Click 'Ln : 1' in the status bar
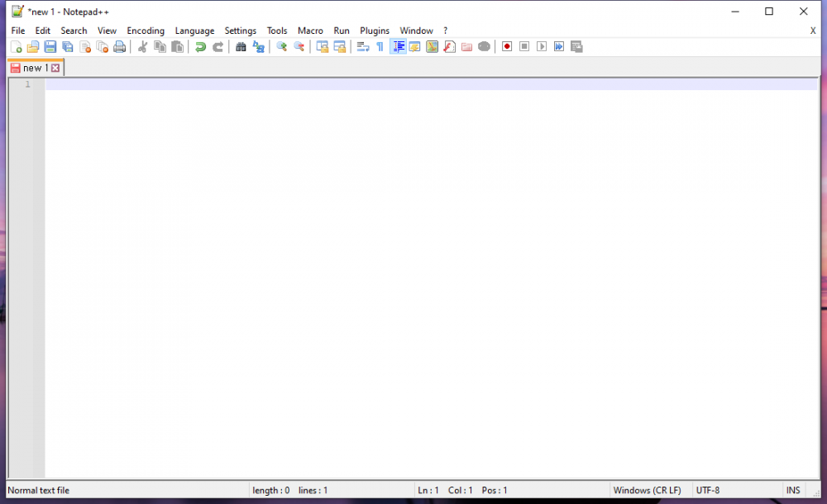Viewport: 827px width, 504px height. (x=428, y=490)
